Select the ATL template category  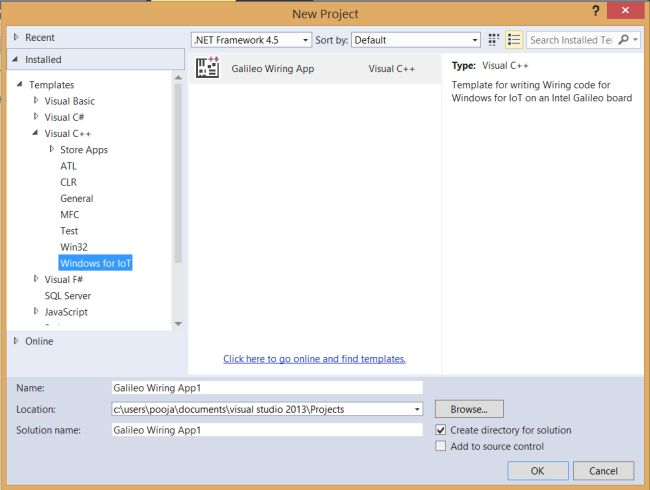[68, 166]
